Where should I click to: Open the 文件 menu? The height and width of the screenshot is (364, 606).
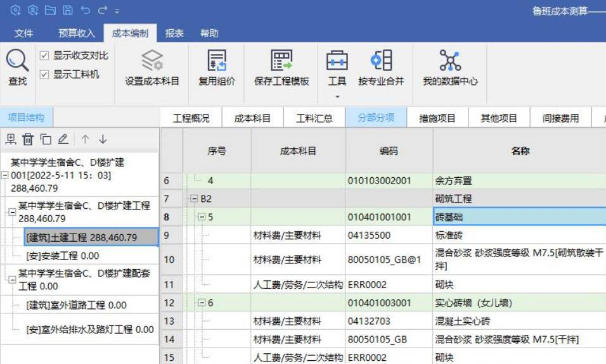point(23,33)
